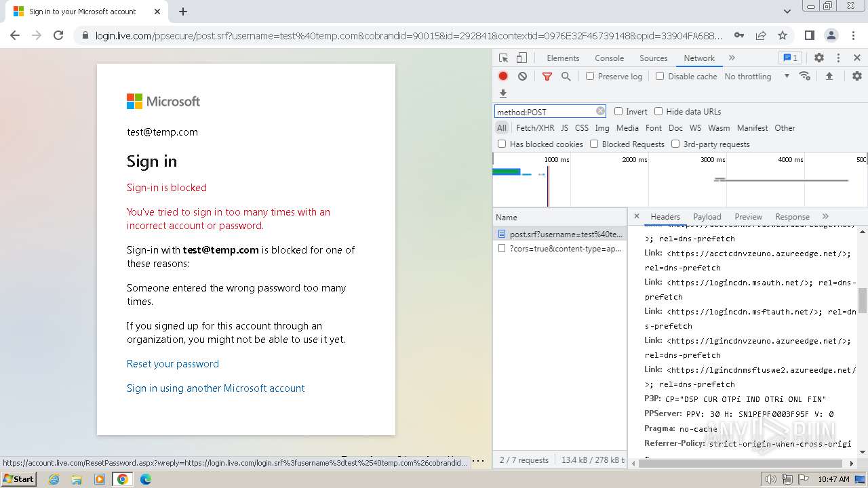Open Network panel settings gear
This screenshot has width=868, height=488.
click(857, 77)
